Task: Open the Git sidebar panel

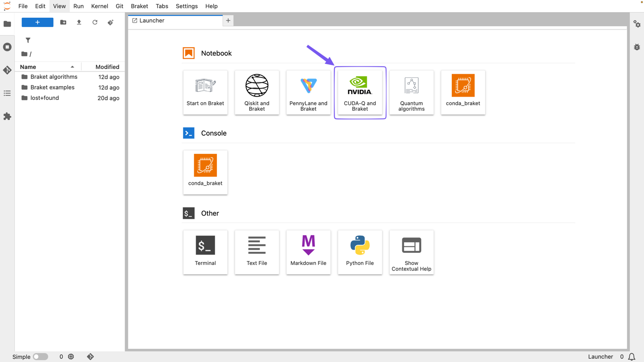Action: (7, 70)
